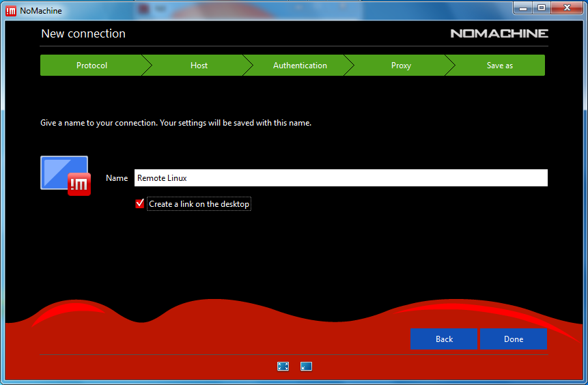This screenshot has height=385, width=588.
Task: Maximize the NoMachine window
Action: 542,8
